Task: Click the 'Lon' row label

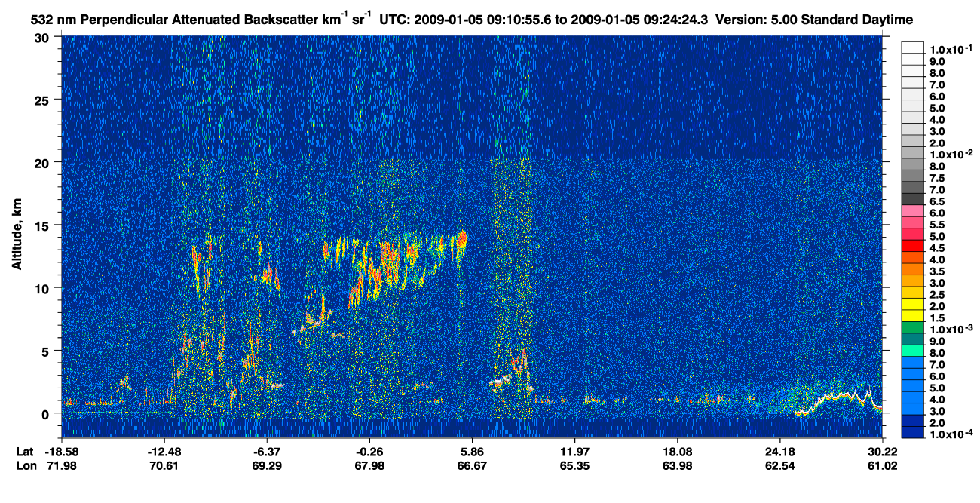Action: [26, 466]
